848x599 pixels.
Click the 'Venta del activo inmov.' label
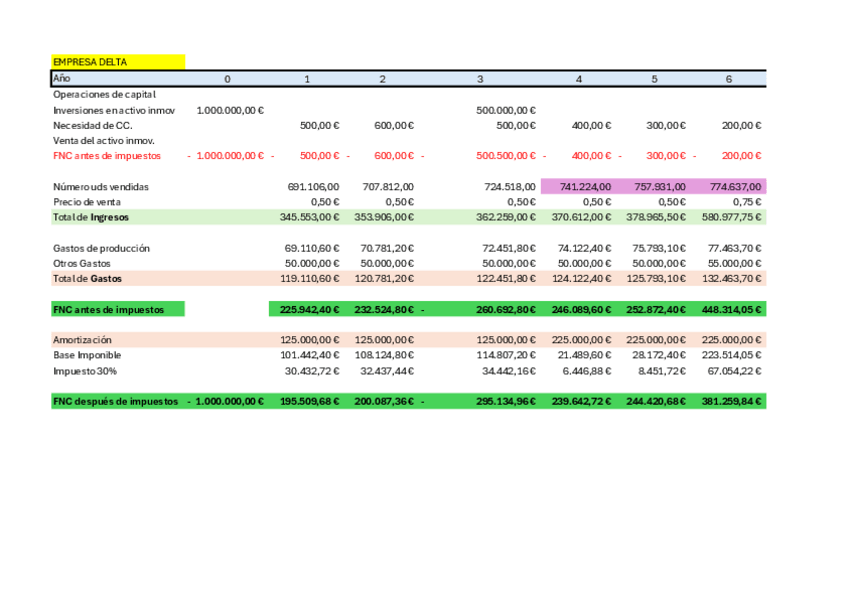click(x=104, y=141)
